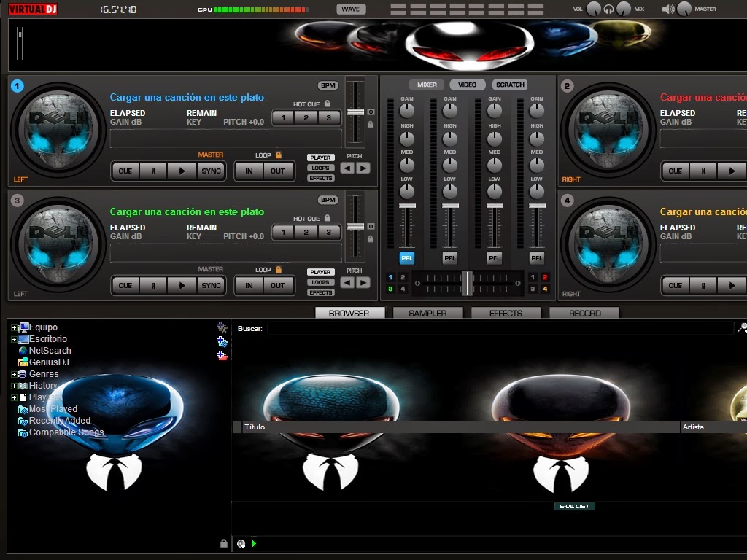Expand the Genres tree item
The image size is (747, 560).
click(14, 373)
